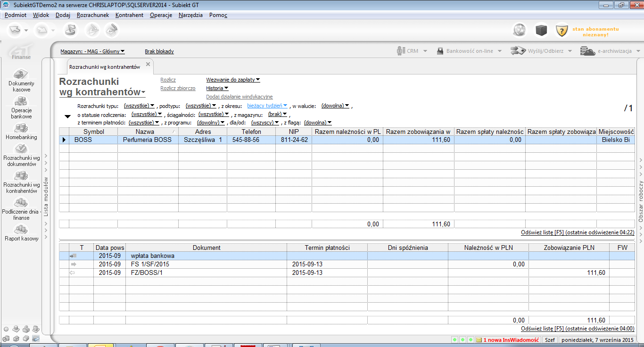Image resolution: width=644 pixels, height=347 pixels.
Task: Open the z okresu bieżący tydzień filter
Action: point(267,106)
